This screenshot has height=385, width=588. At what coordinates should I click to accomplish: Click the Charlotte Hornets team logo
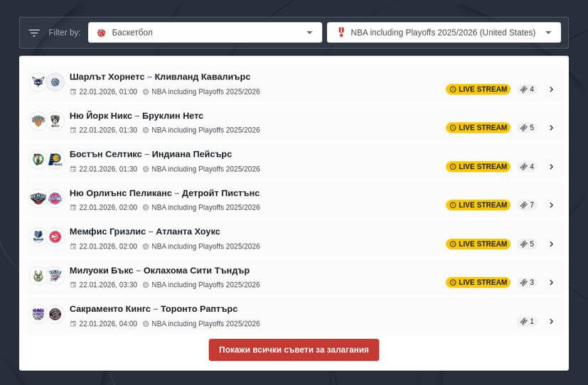pyautogui.click(x=38, y=82)
